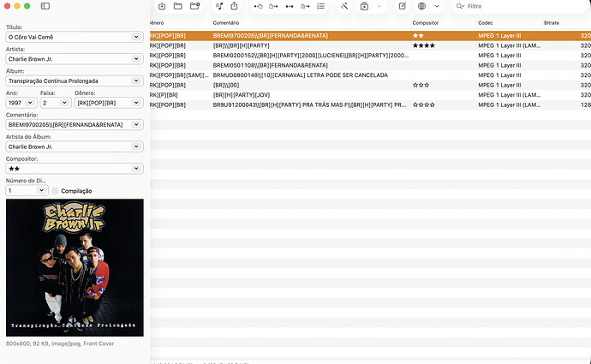This screenshot has width=591, height=364.
Task: Click the Actions box icon
Action: (x=364, y=6)
